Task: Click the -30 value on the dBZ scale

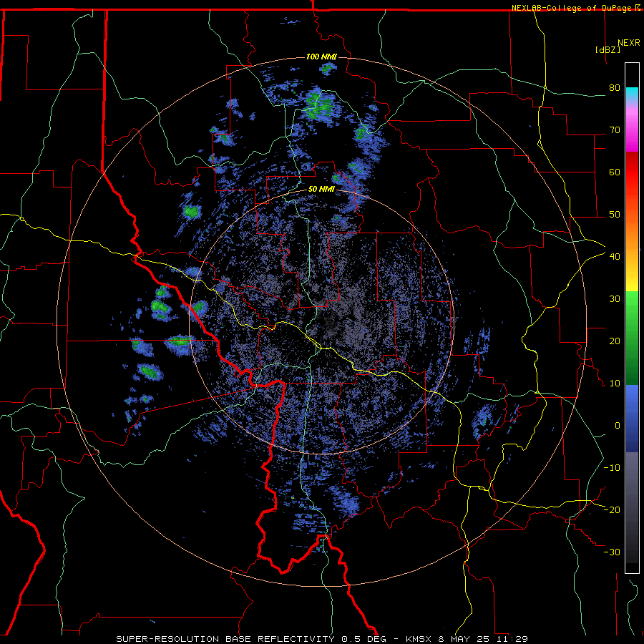Action: [x=612, y=552]
